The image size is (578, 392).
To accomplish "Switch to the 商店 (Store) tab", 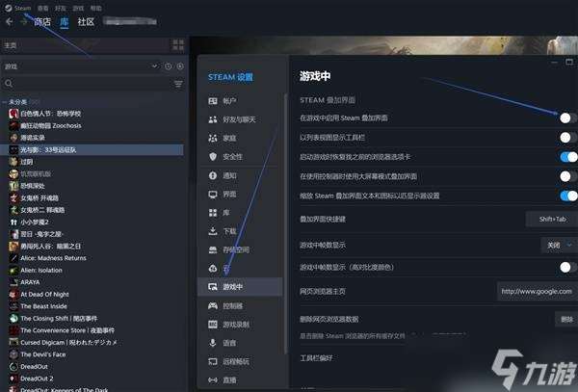I will (42, 22).
